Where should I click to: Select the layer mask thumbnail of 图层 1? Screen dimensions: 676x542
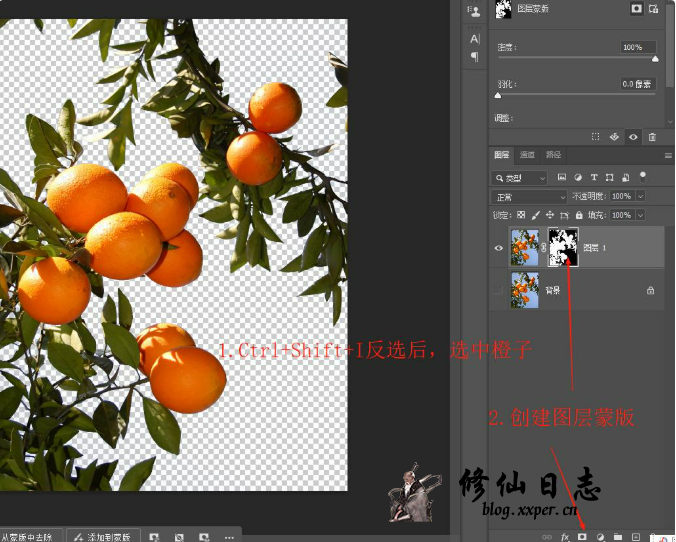(x=563, y=247)
